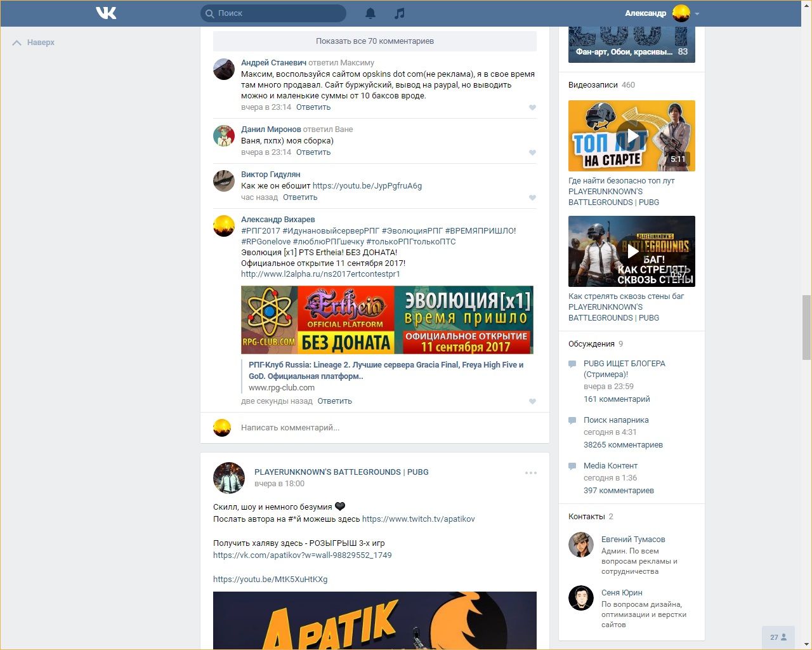
Task: Open Виктор Гидулян's name link
Action: point(271,175)
